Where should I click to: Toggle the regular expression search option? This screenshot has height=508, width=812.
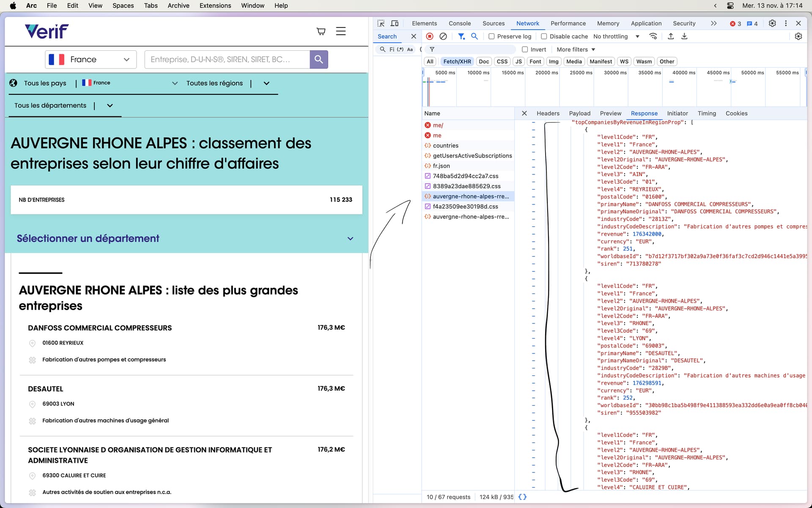[400, 50]
